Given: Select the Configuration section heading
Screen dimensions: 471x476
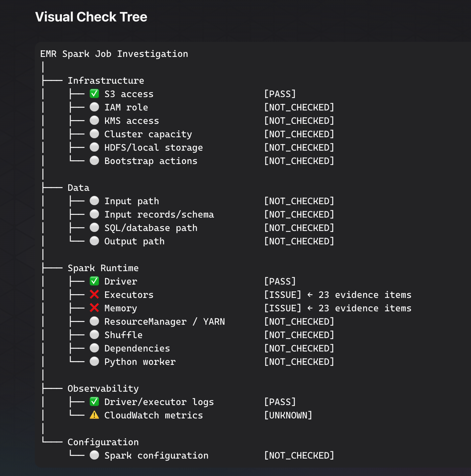Looking at the screenshot, I should pyautogui.click(x=103, y=442).
